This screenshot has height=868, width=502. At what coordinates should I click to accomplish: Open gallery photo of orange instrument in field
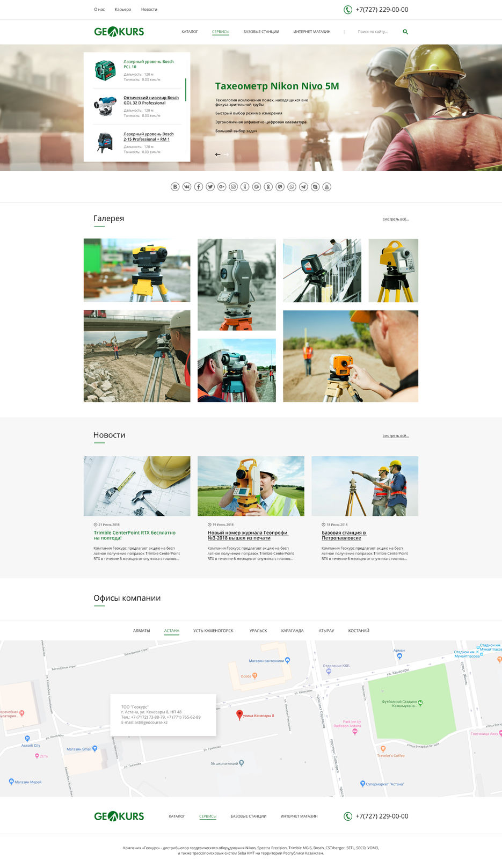click(351, 356)
